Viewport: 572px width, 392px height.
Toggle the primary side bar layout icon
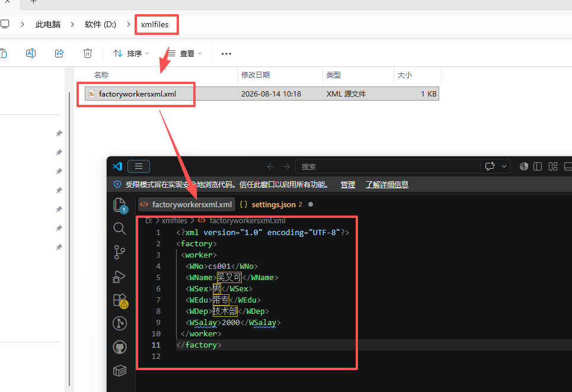point(538,166)
